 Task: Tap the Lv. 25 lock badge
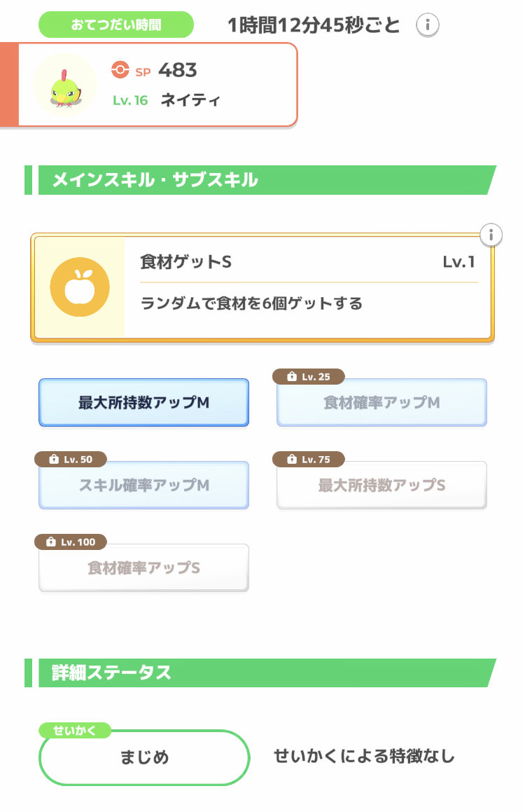point(308,377)
